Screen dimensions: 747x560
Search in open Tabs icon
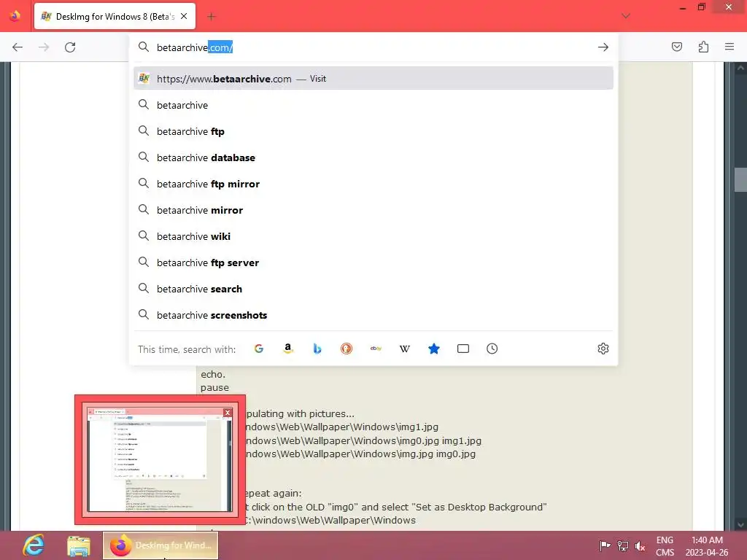(463, 349)
